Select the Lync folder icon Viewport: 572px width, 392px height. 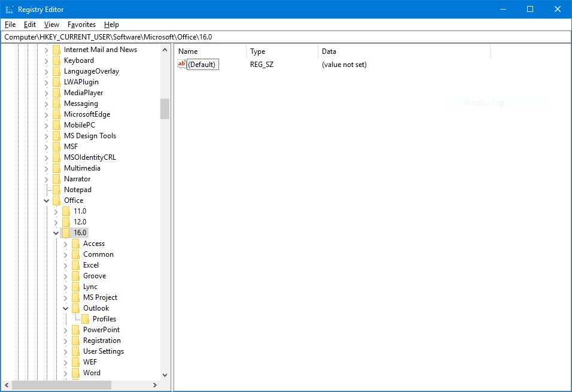[75, 287]
